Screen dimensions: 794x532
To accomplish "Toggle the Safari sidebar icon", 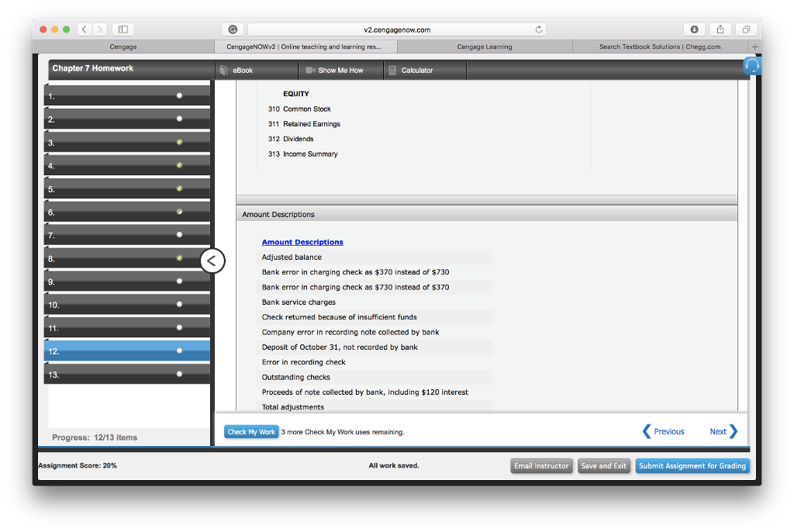I will click(x=123, y=29).
